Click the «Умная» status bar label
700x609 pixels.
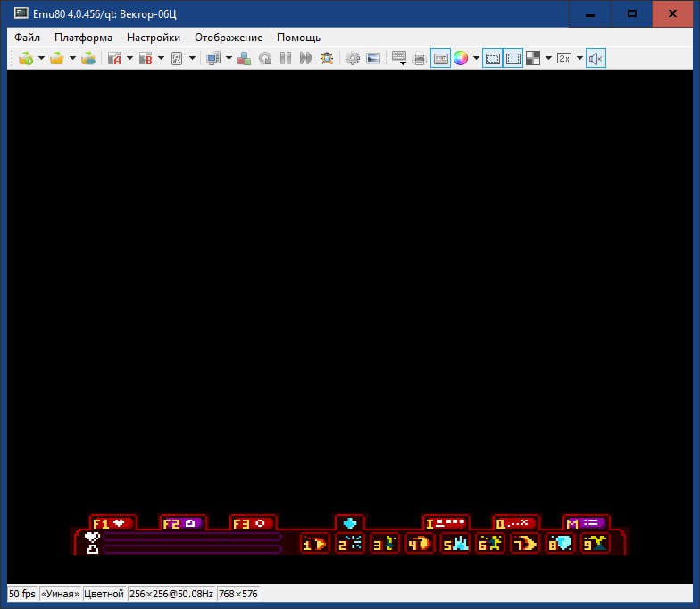click(60, 594)
